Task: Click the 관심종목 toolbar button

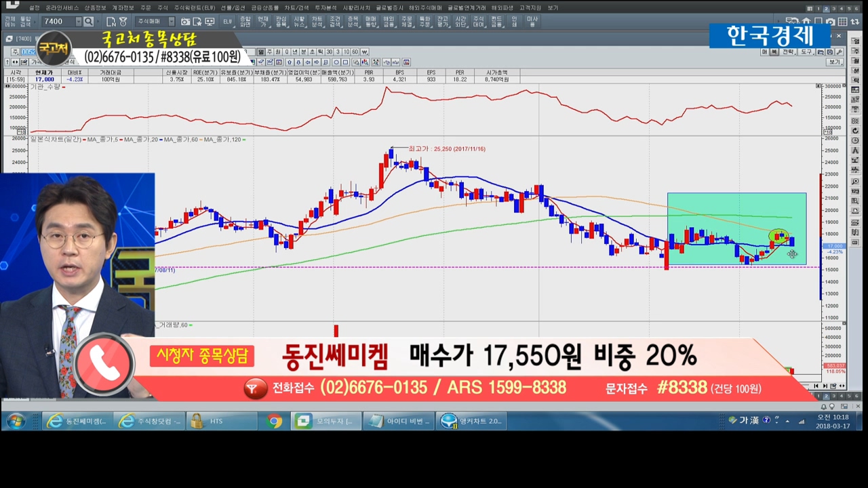Action: coord(281,22)
